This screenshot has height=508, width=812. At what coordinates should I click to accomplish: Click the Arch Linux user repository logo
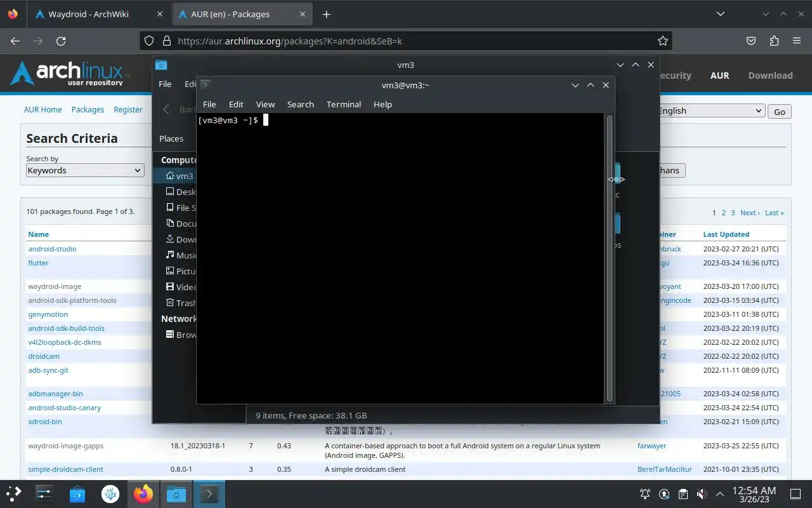(x=70, y=74)
